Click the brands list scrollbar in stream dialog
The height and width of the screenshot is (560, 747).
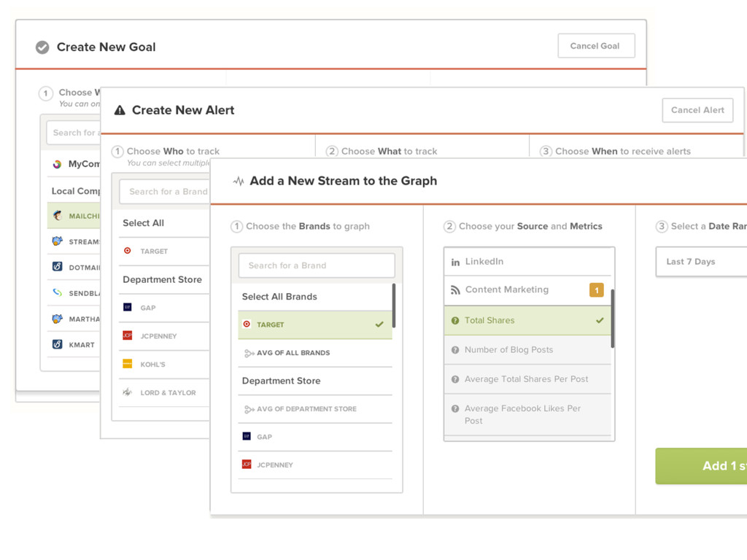point(394,306)
